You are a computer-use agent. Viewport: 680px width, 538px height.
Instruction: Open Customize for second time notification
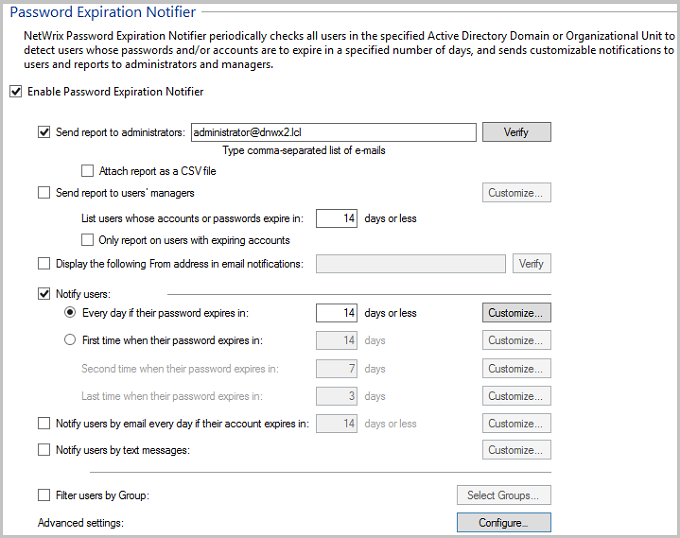(517, 368)
